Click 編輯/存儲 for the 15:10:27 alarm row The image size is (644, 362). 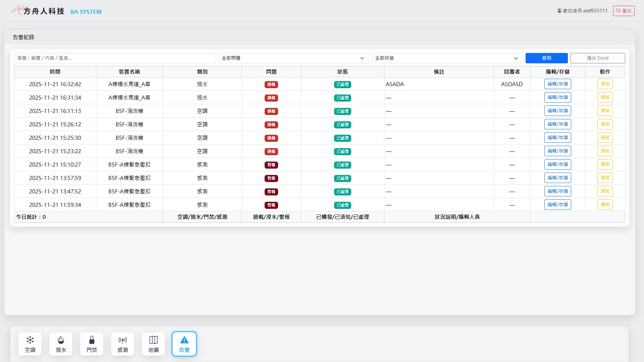coord(557,165)
